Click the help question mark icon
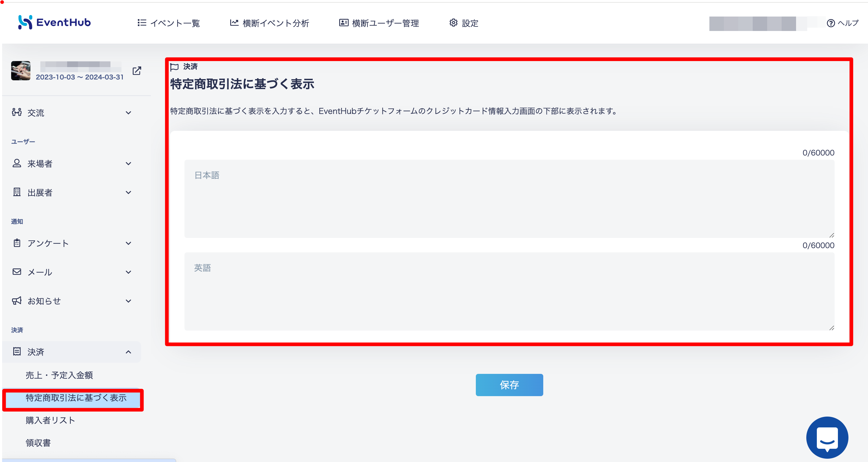 coord(831,23)
